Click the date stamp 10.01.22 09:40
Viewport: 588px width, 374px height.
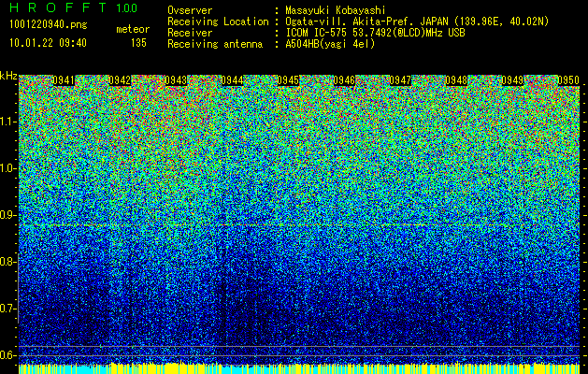(x=48, y=43)
